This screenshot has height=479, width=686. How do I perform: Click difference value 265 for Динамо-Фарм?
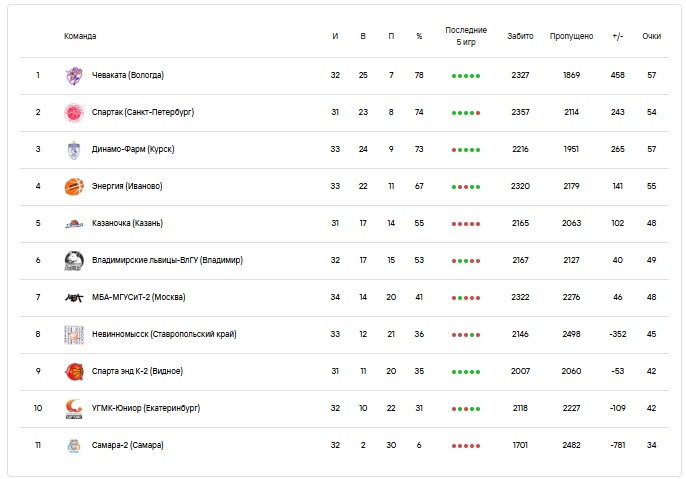pos(617,149)
